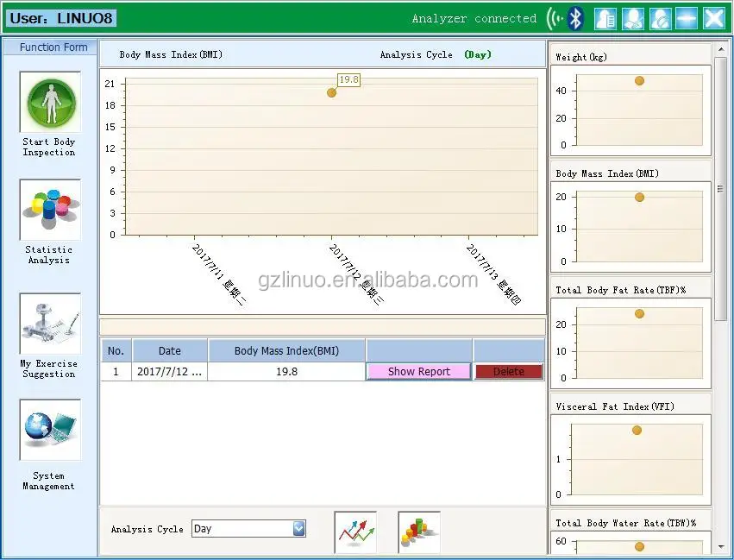The width and height of the screenshot is (734, 560).
Task: Open My Exercise Suggestion icon
Action: click(50, 324)
